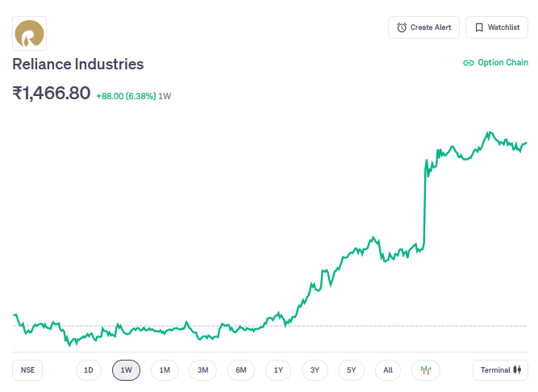Select the 1W time range
The image size is (538, 392).
[126, 370]
